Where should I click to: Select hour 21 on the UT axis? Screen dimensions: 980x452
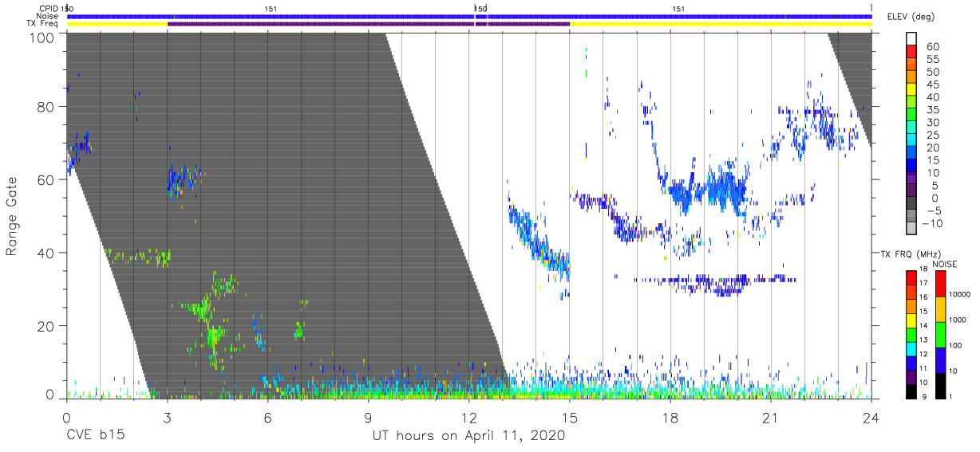pos(771,418)
